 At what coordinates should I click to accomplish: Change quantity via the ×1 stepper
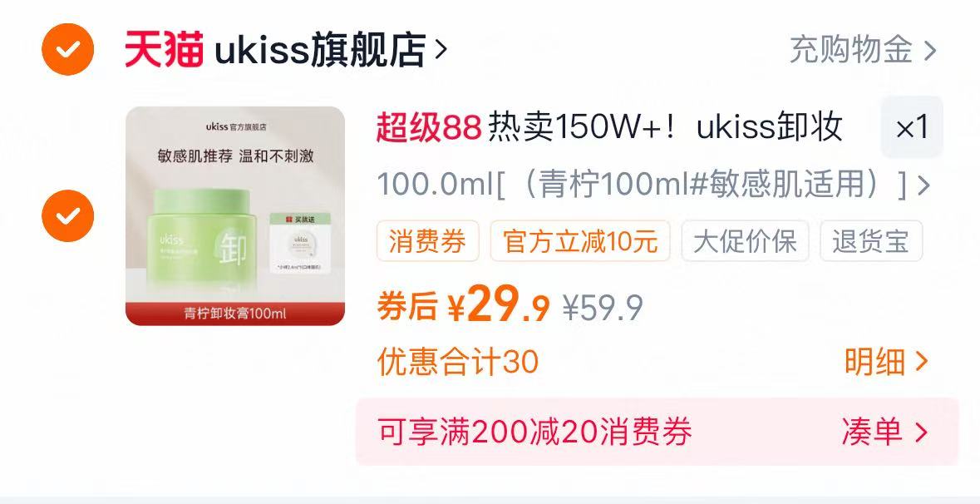click(x=912, y=127)
